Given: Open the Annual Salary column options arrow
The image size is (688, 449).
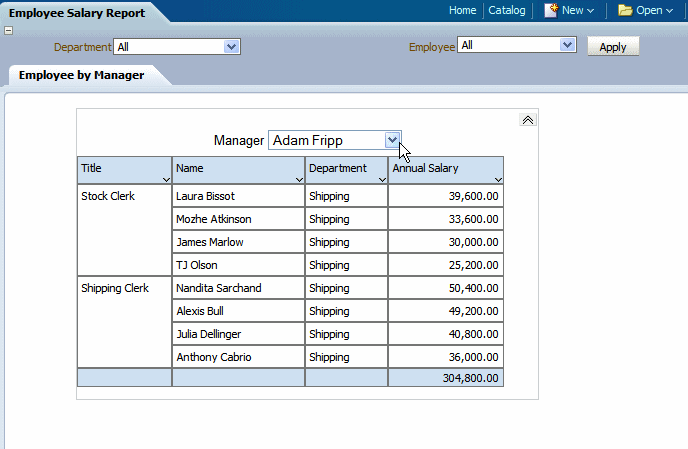Looking at the screenshot, I should pyautogui.click(x=497, y=179).
